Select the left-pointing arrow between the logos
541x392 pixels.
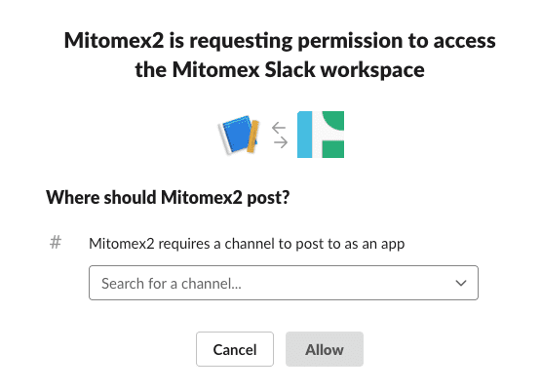pyautogui.click(x=279, y=128)
